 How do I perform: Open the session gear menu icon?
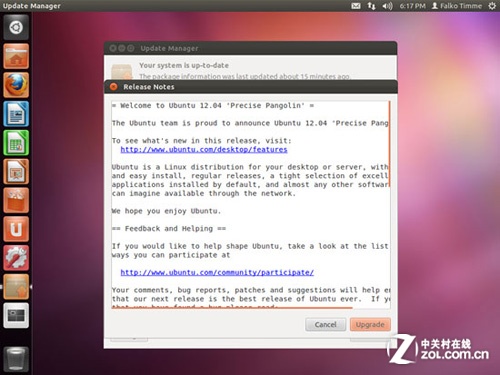(492, 6)
